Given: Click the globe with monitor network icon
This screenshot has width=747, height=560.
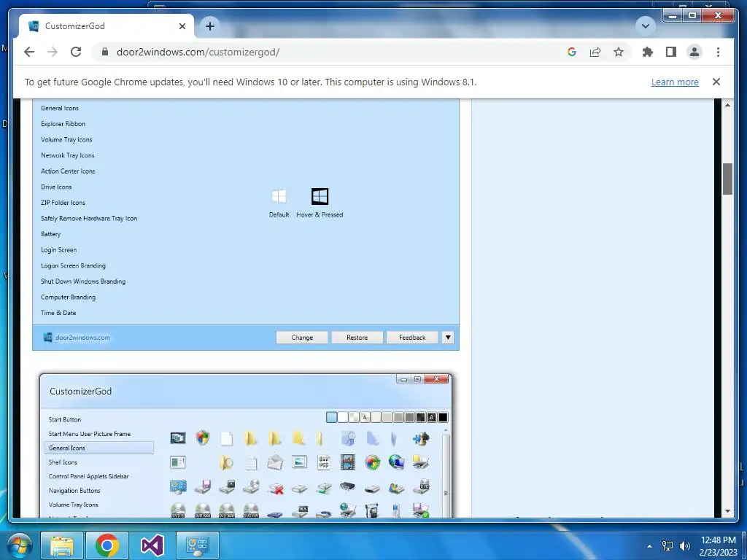Looking at the screenshot, I should (x=396, y=462).
